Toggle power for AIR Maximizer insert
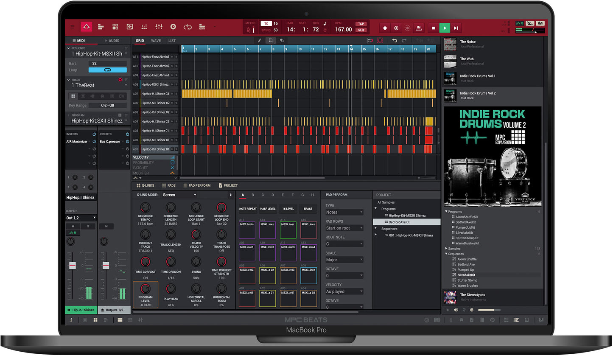The image size is (613, 364). tap(94, 142)
